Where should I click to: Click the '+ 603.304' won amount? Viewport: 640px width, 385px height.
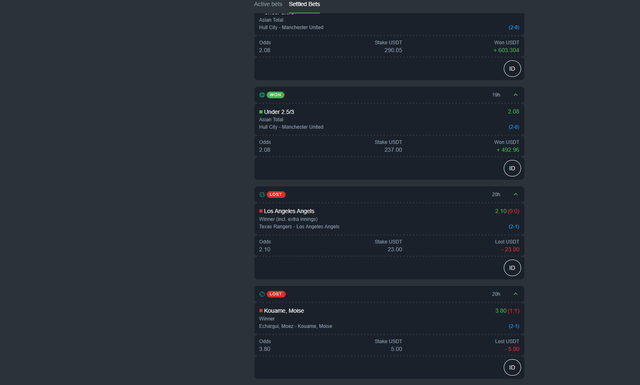point(506,50)
